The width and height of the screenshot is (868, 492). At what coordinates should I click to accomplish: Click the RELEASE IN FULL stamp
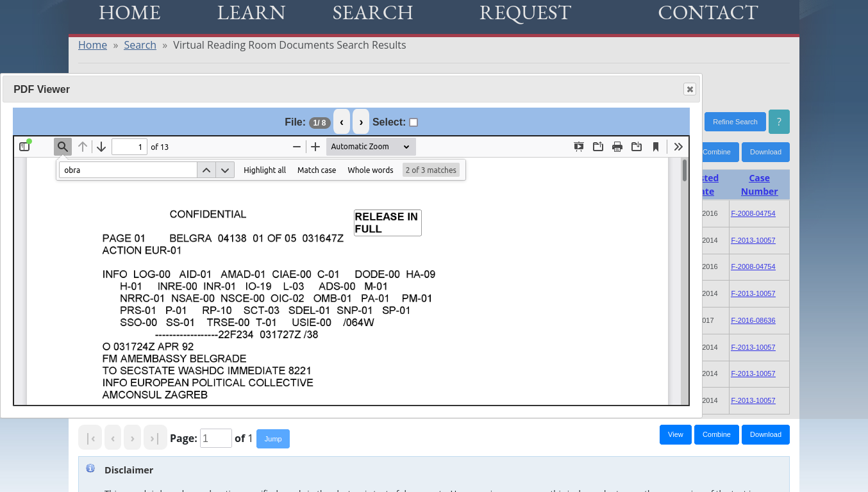pyautogui.click(x=388, y=222)
